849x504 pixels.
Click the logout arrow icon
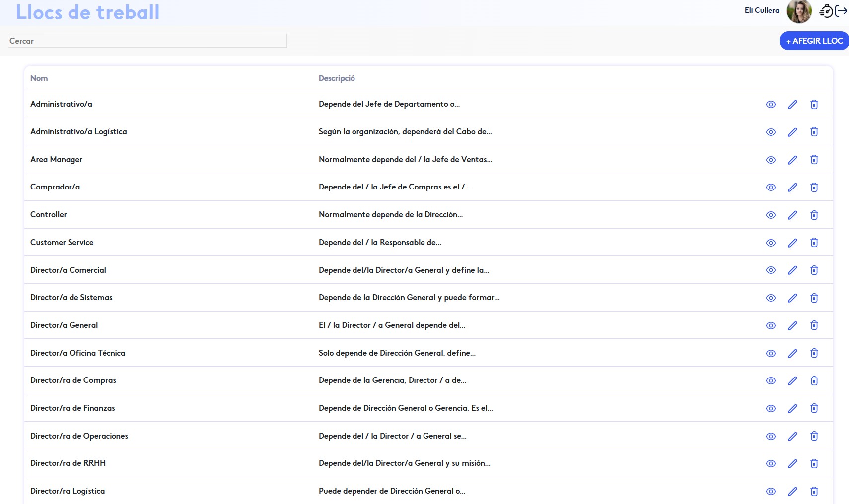tap(842, 11)
